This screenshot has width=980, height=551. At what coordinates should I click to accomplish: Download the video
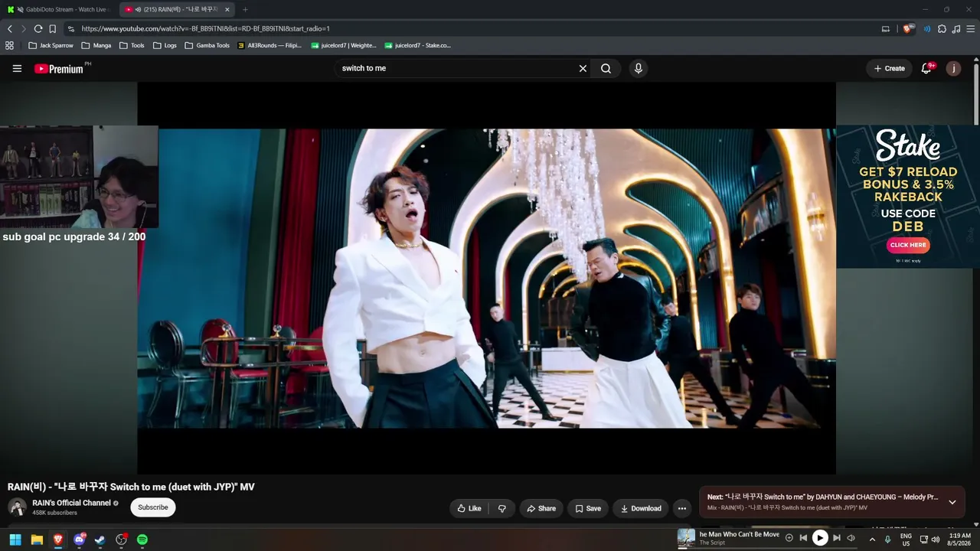click(x=641, y=508)
